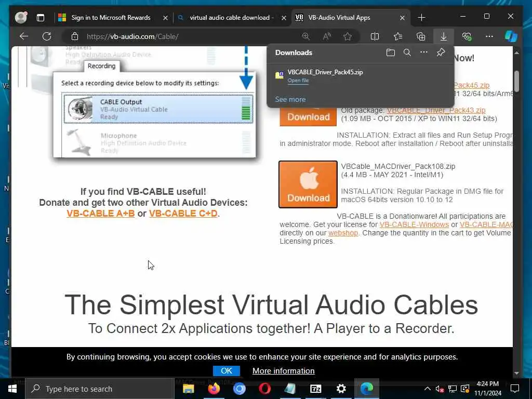
Task: Open more options in Downloads panel
Action: 424,52
